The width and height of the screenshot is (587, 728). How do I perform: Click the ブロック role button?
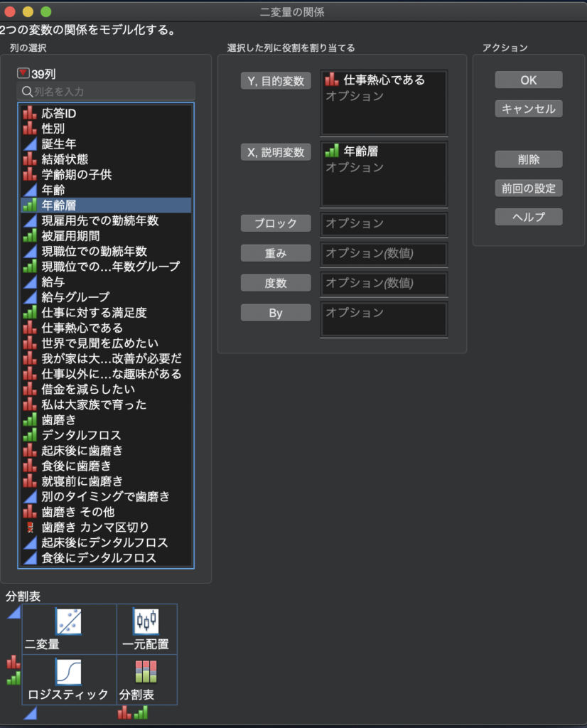click(x=276, y=223)
